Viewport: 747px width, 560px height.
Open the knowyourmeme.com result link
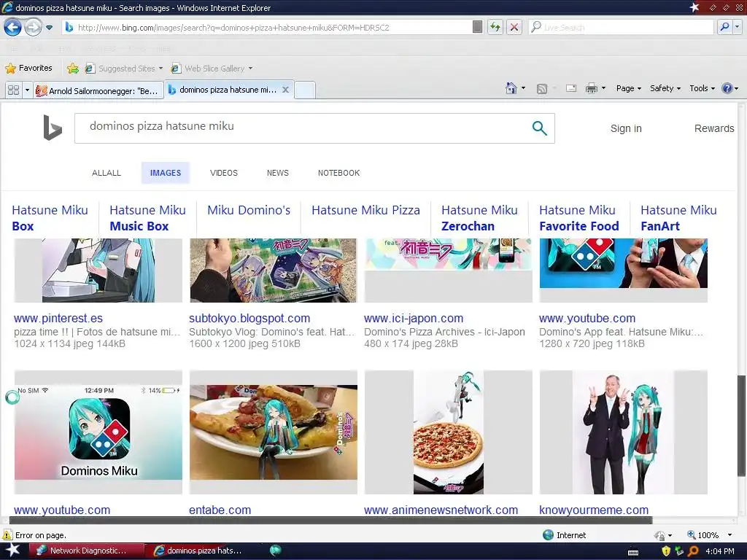[594, 510]
